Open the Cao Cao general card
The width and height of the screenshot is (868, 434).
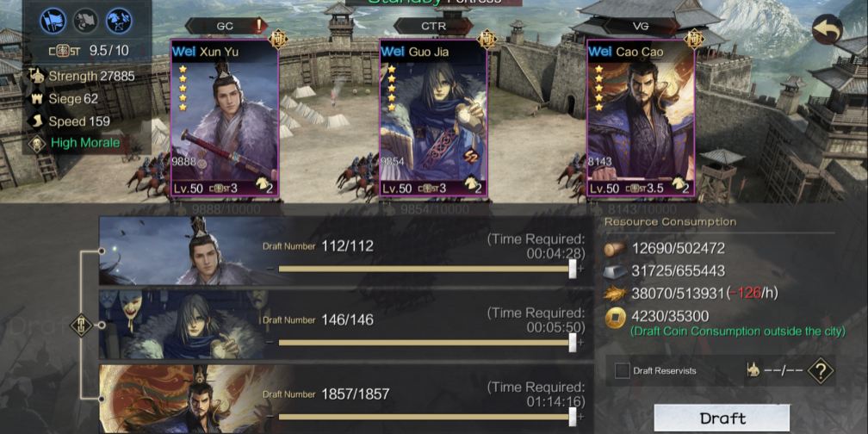641,118
